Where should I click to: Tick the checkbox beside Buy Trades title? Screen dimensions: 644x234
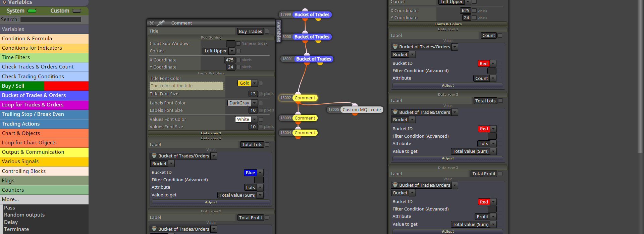pyautogui.click(x=267, y=31)
